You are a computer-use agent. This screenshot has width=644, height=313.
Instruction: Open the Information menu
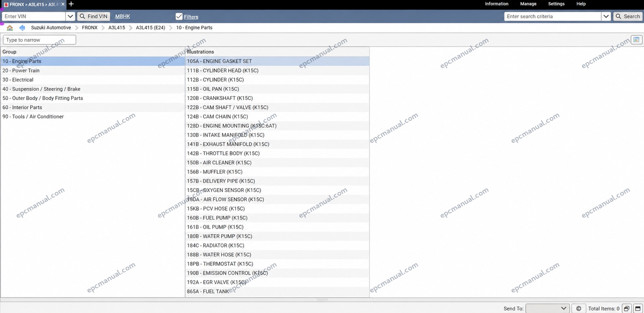[x=497, y=4]
